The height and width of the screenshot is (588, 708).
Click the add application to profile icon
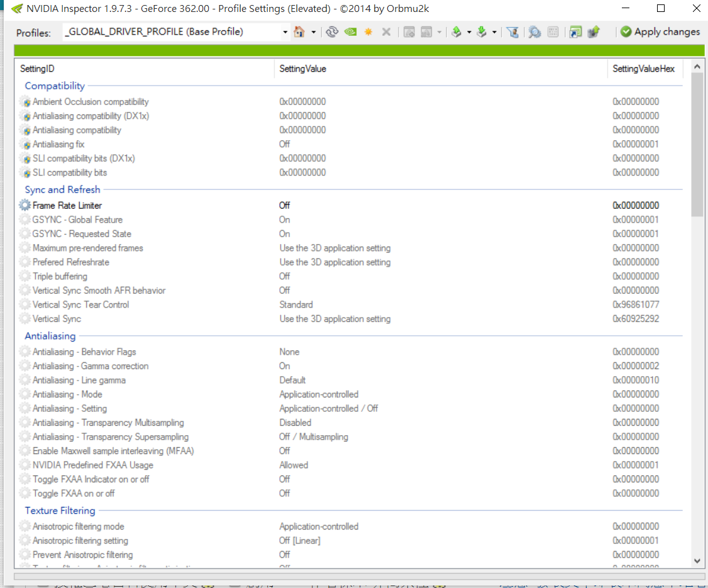(409, 31)
